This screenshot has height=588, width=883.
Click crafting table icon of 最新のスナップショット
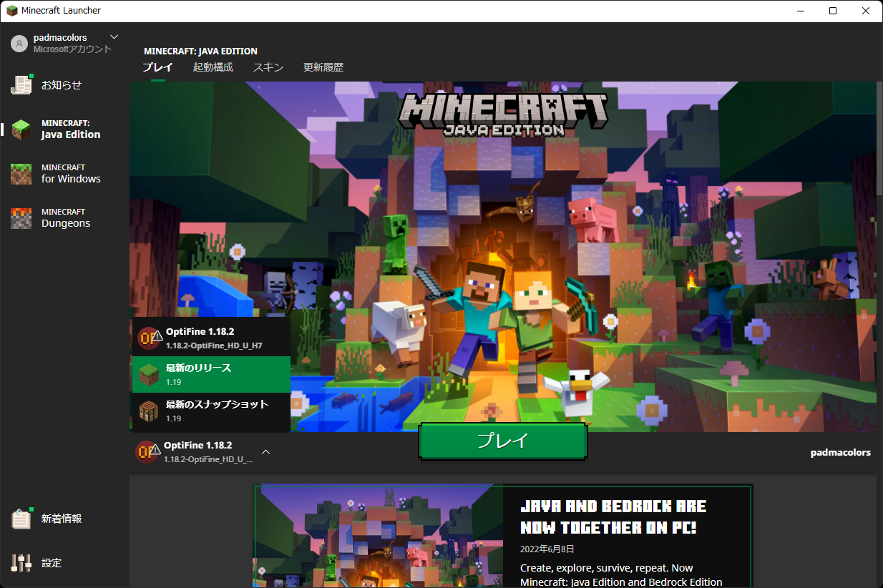(149, 411)
